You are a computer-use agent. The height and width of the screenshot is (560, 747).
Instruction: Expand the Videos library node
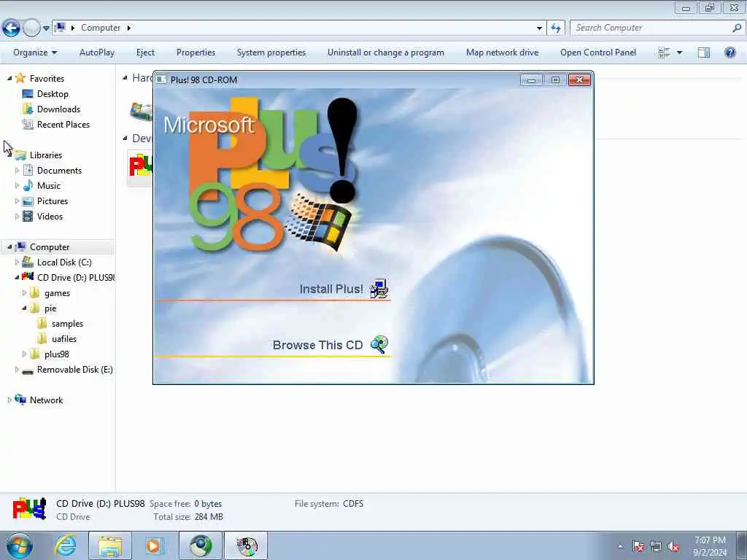point(18,216)
